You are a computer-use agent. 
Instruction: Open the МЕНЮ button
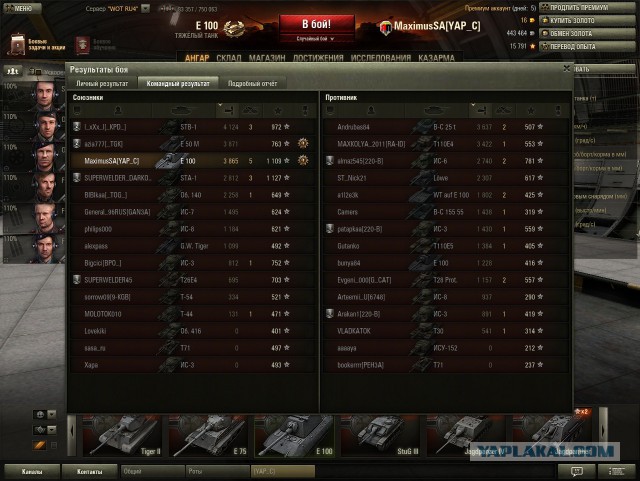point(22,9)
